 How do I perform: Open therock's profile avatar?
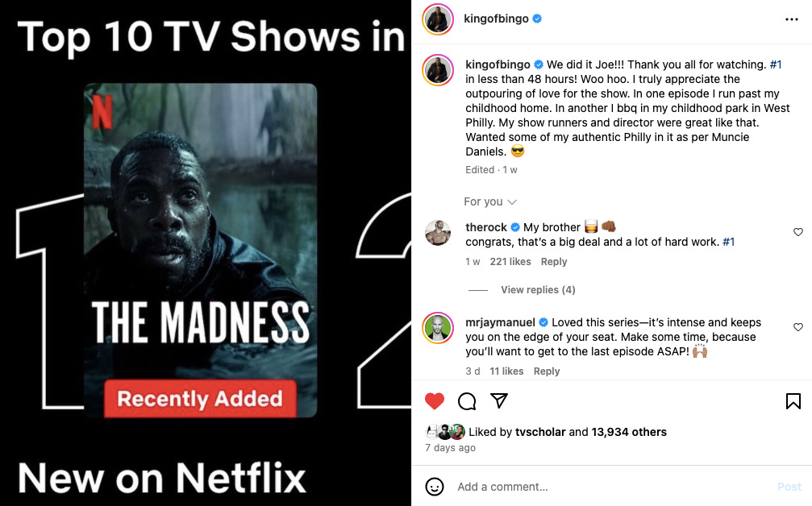click(438, 232)
